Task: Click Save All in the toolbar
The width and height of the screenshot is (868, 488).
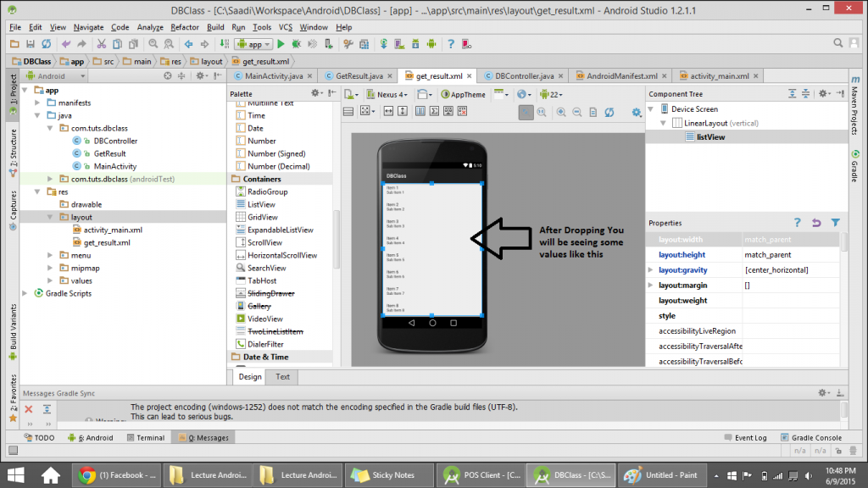Action: (x=31, y=44)
